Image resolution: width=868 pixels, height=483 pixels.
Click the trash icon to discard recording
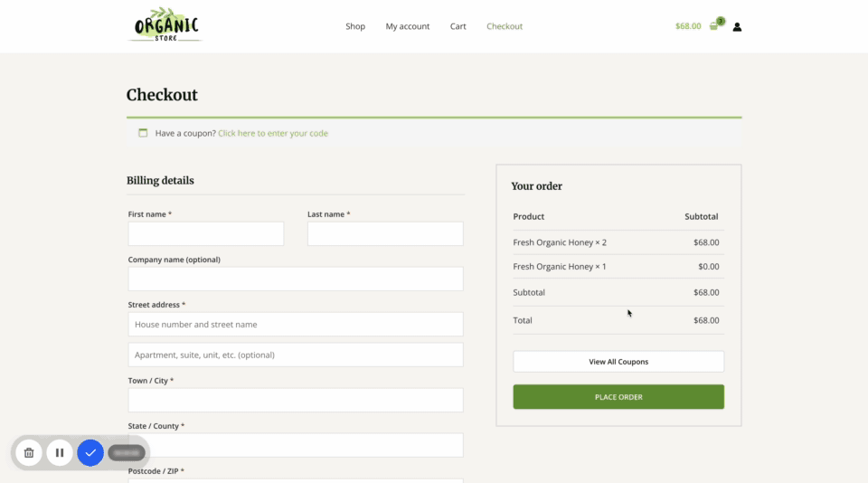[x=29, y=452]
